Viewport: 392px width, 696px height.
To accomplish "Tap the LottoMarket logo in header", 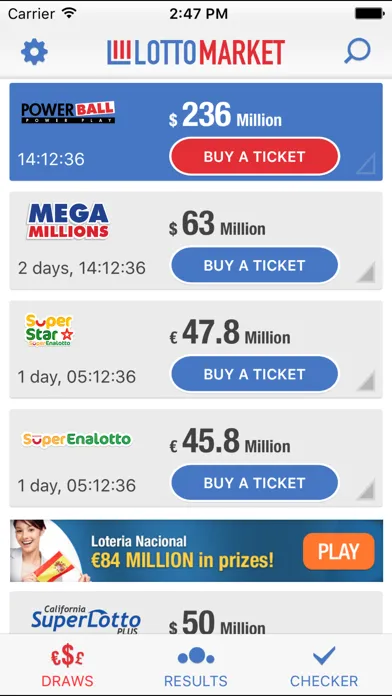I will click(x=196, y=52).
